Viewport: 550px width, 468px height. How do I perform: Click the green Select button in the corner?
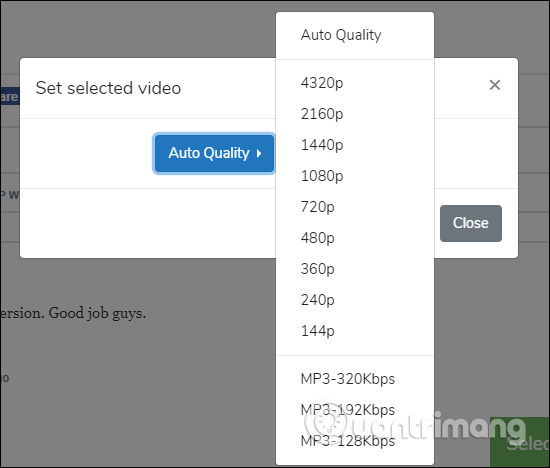[x=519, y=442]
